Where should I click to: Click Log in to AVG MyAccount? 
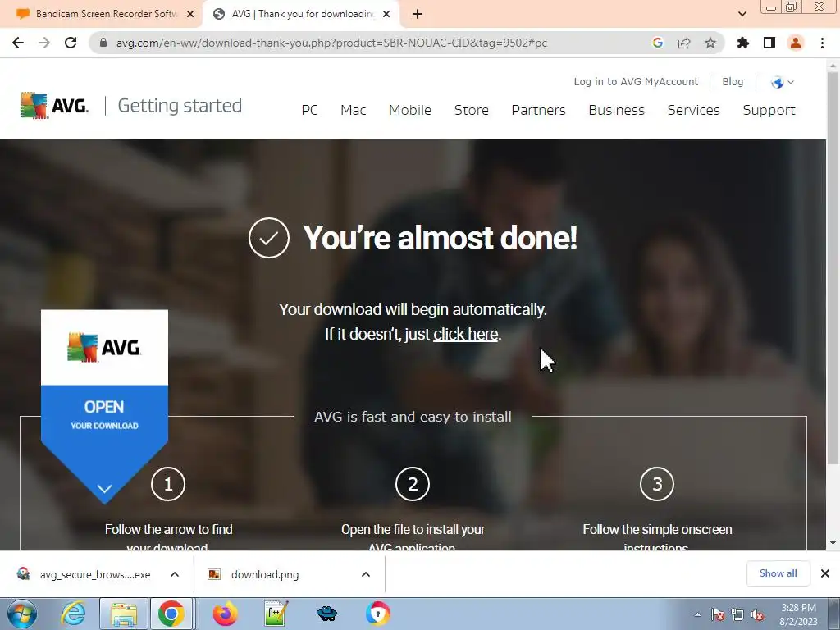[636, 81]
